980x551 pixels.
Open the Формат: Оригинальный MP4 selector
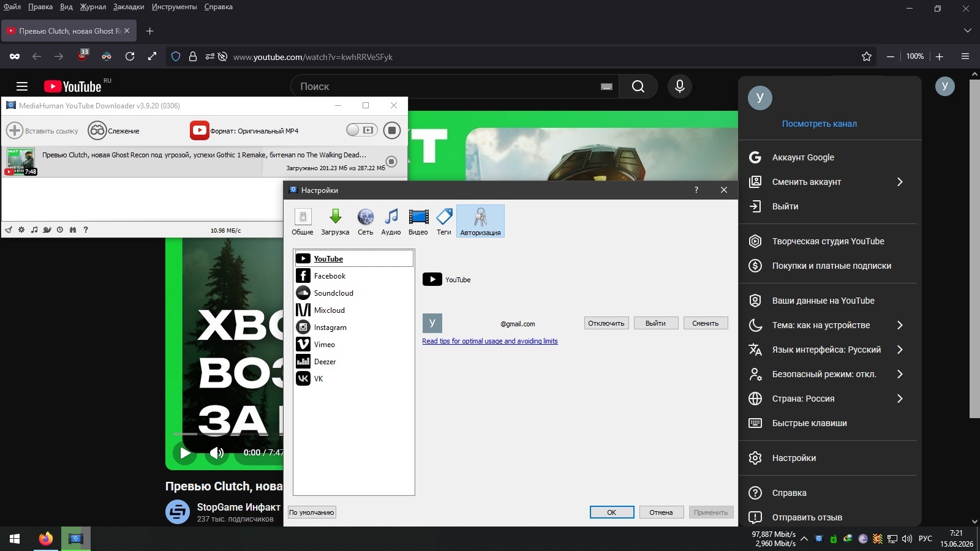click(x=244, y=130)
